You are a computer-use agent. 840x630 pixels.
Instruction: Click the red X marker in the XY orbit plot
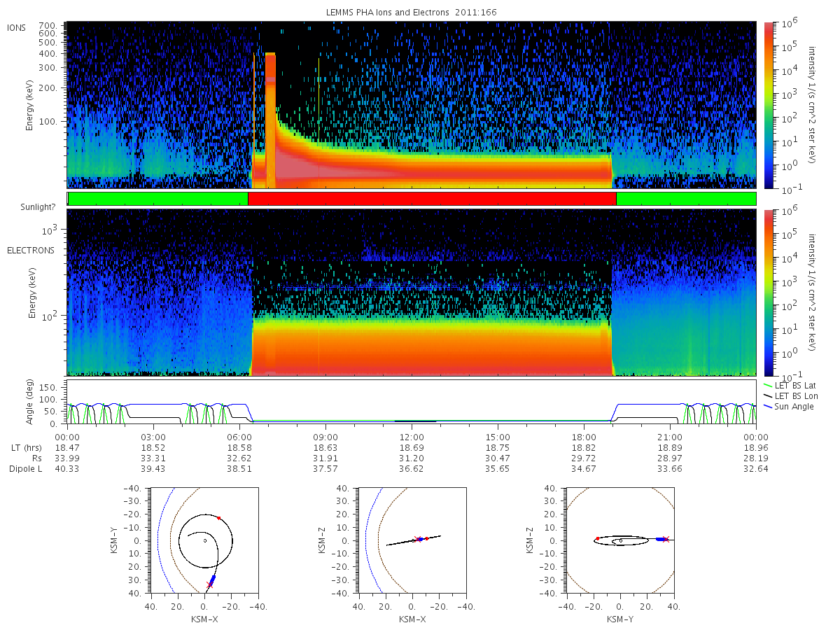click(209, 584)
